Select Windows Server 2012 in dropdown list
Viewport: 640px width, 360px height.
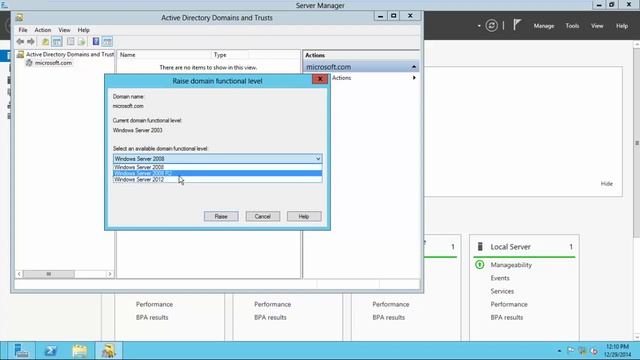coord(218,179)
